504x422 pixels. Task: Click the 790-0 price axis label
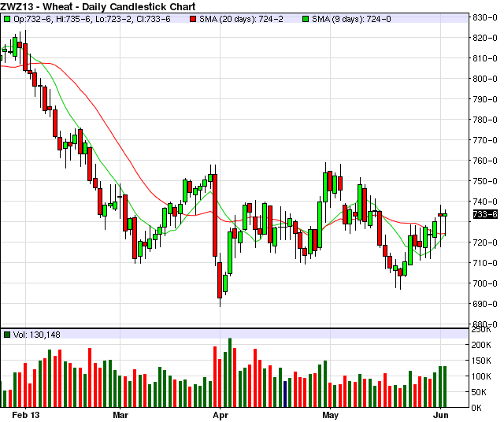pyautogui.click(x=485, y=99)
